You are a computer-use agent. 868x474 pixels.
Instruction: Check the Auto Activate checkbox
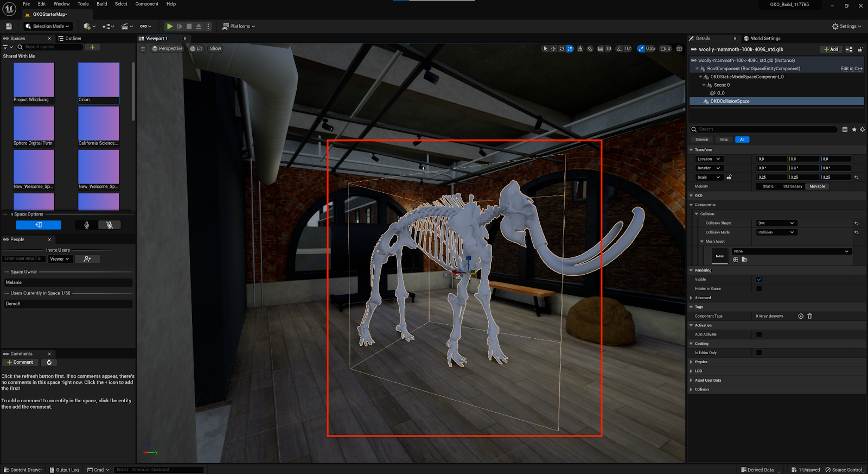point(759,334)
